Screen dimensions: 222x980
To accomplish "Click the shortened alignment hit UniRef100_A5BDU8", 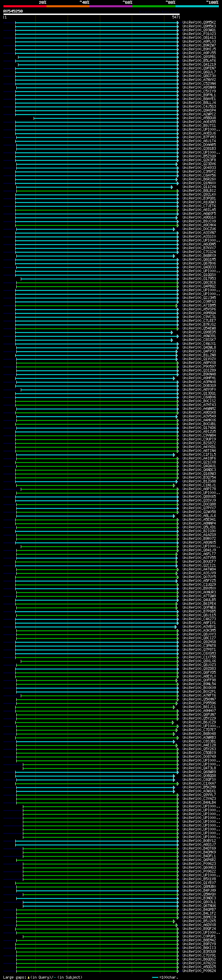I will 199,118.
